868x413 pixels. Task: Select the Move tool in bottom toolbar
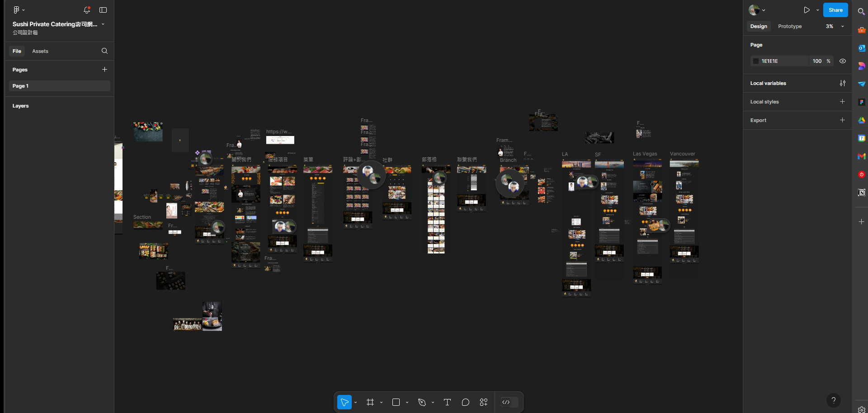(344, 402)
